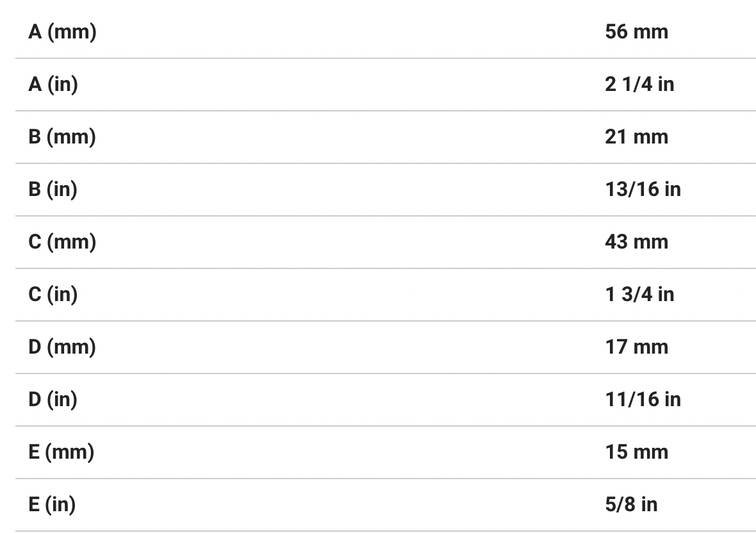Click the "A (mm)" row label
756x533 pixels.
[62, 31]
